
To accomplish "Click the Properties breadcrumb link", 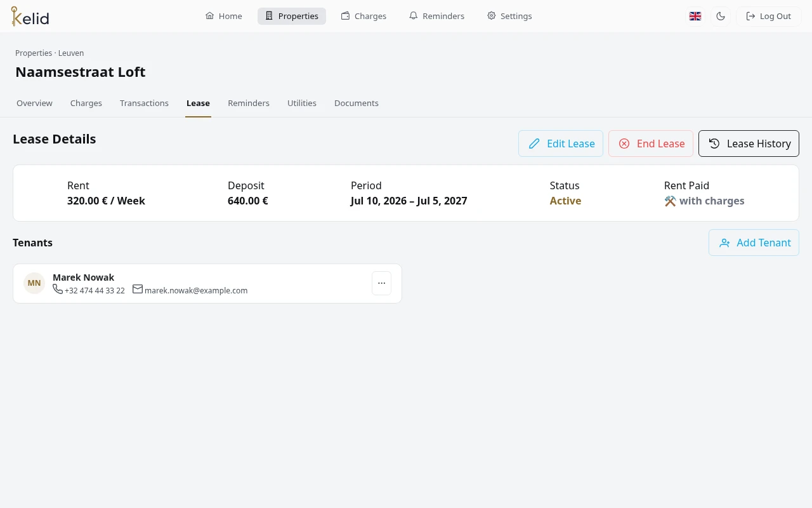I will [34, 53].
